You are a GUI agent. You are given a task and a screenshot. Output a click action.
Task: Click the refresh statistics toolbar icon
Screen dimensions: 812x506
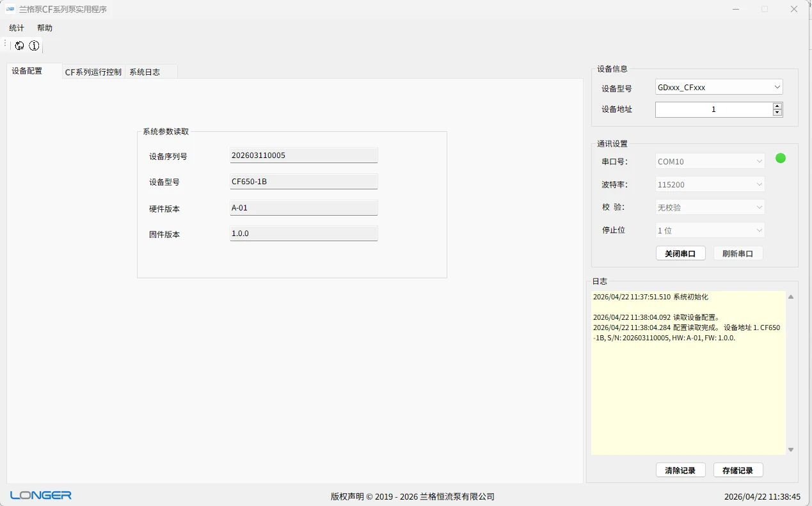[x=20, y=45]
